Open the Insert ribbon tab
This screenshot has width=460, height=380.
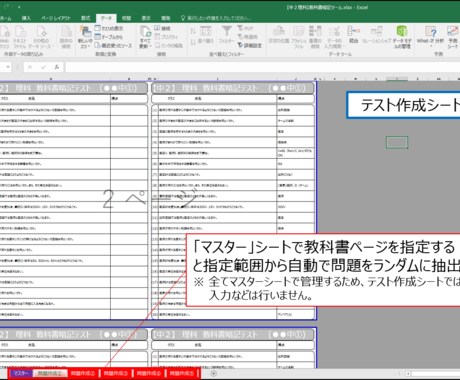tap(26, 18)
